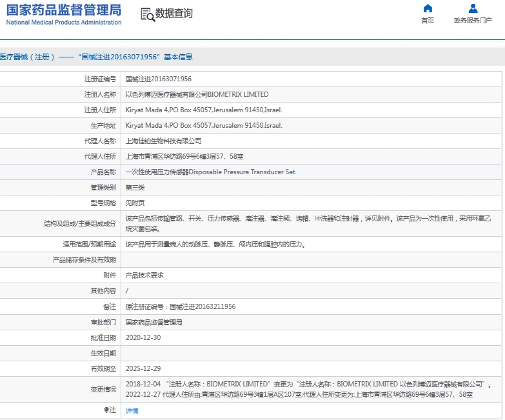Click the 政务服务门户 text link
Viewport: 505px width, 420px height.
point(473,21)
